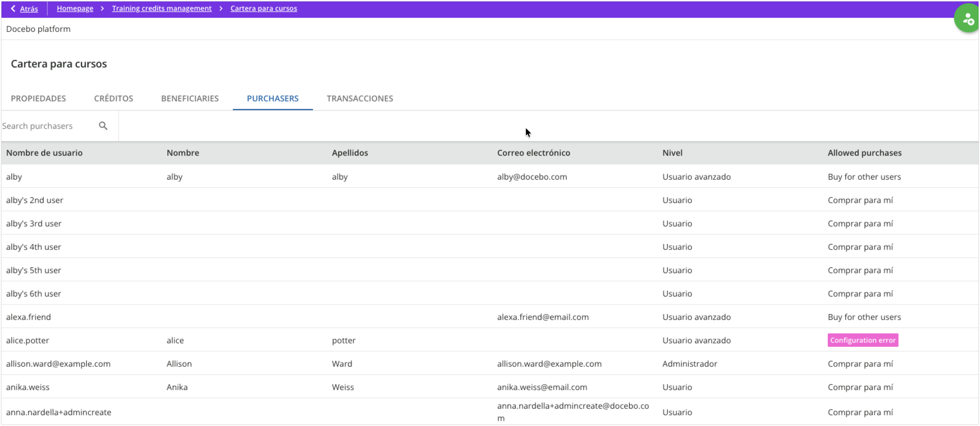The image size is (980, 426).
Task: Select the alice.potter row
Action: point(27,340)
